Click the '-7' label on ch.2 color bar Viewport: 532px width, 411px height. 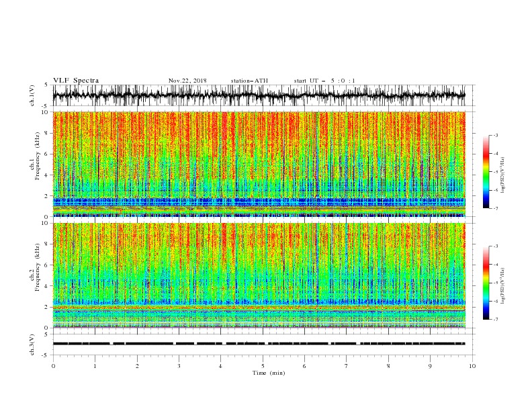point(496,320)
